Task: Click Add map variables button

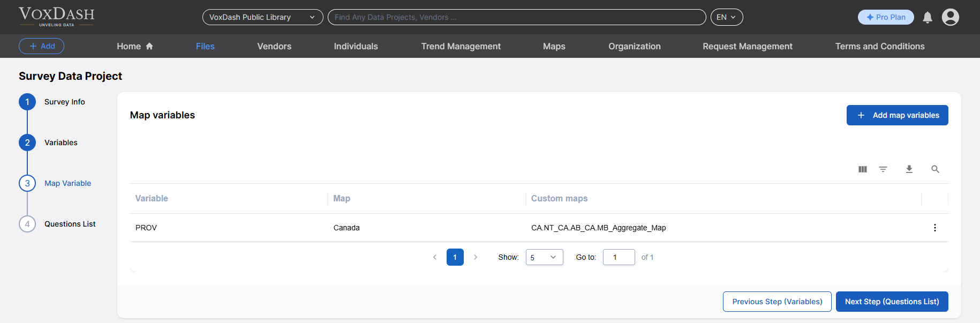Action: tap(897, 115)
